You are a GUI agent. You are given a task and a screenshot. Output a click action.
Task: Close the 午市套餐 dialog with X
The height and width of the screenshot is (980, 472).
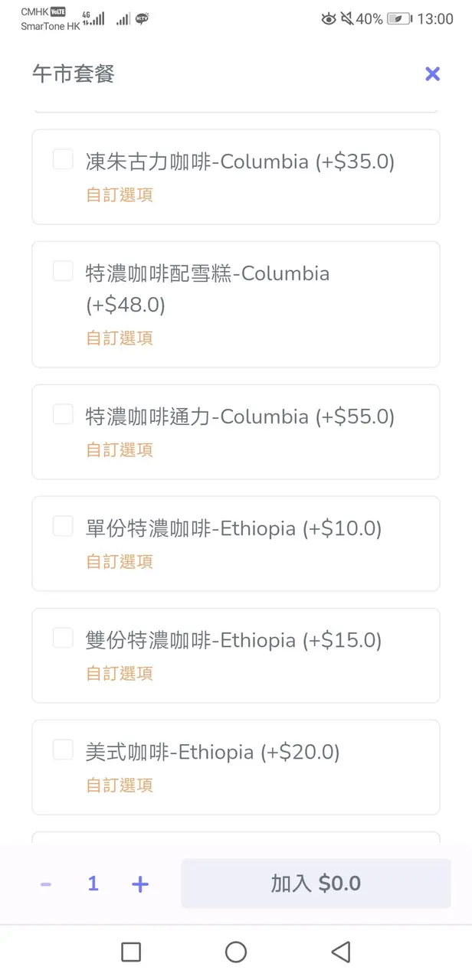tap(432, 73)
